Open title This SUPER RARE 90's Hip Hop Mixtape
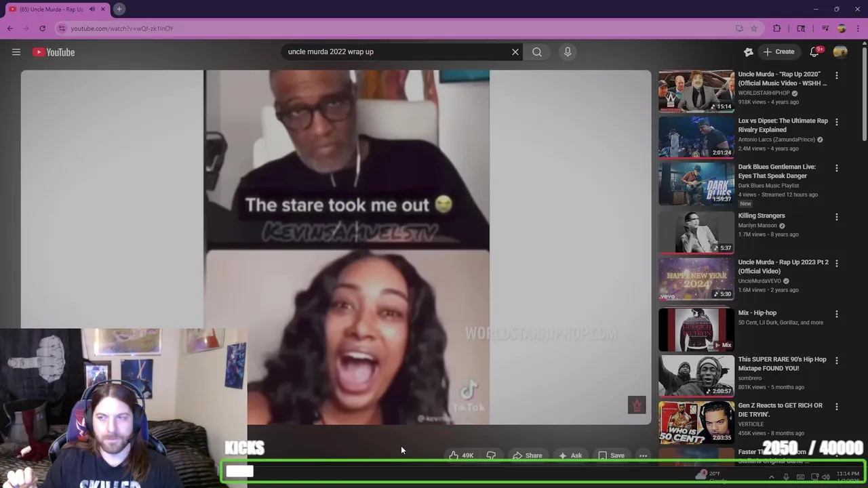The width and height of the screenshot is (868, 488). point(782,364)
